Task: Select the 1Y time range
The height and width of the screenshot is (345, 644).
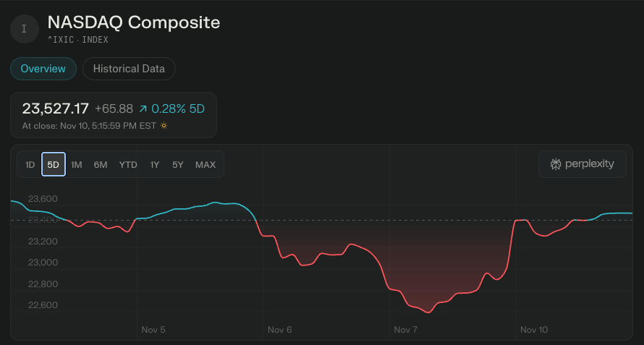Action: coord(154,165)
